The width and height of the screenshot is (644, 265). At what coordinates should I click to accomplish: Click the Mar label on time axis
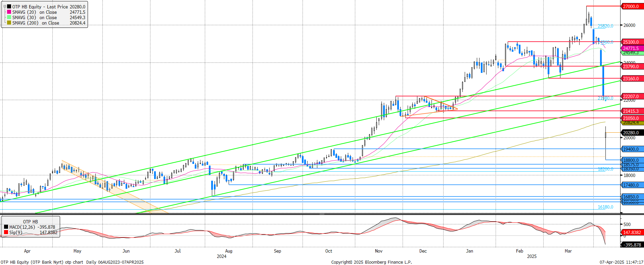pos(568,251)
